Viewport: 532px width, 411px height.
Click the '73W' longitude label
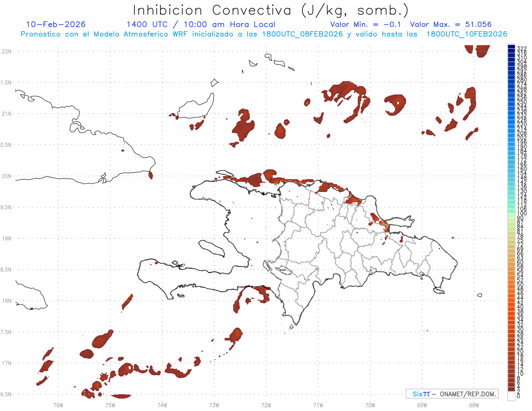click(214, 404)
